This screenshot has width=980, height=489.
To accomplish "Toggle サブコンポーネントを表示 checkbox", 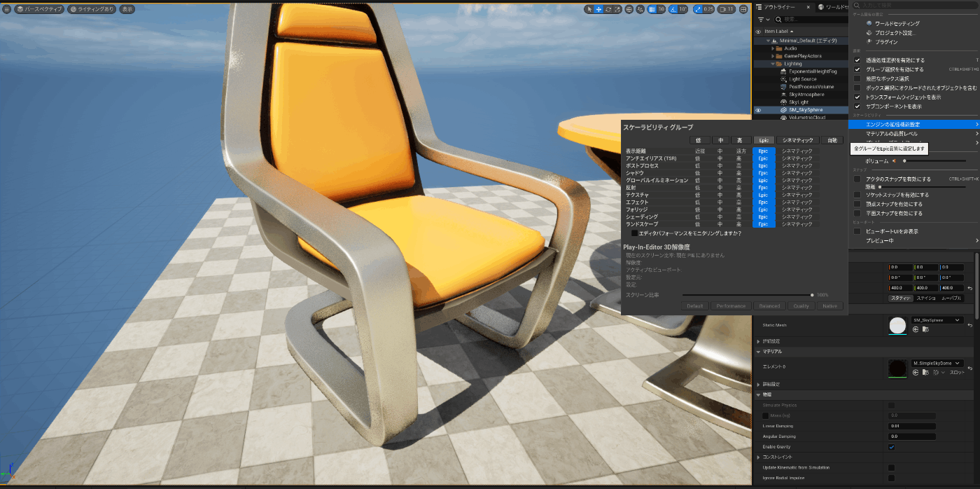I will tap(857, 106).
